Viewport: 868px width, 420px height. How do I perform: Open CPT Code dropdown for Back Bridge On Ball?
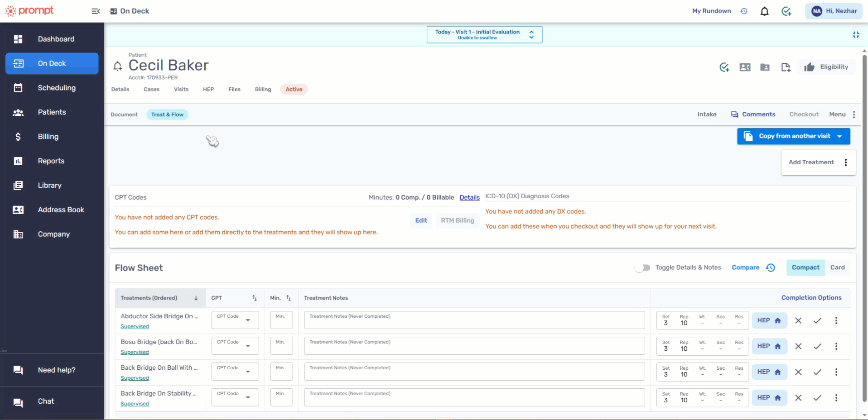pos(235,372)
